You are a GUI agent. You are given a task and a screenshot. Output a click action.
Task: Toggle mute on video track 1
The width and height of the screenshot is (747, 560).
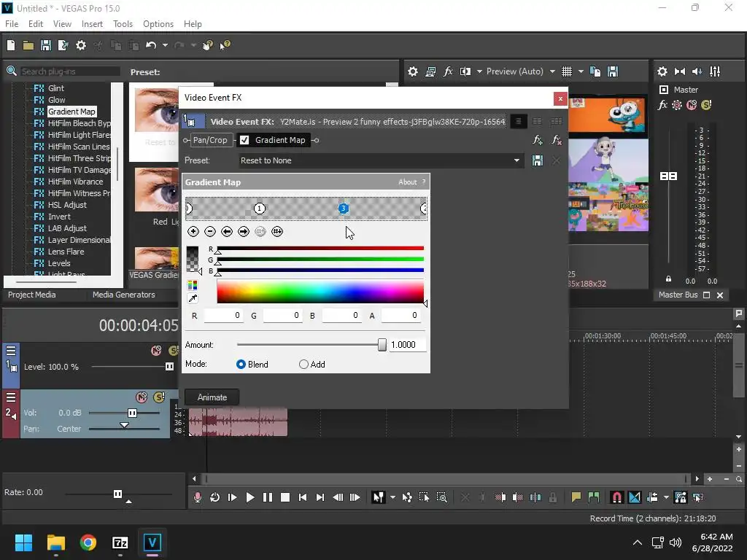156,351
